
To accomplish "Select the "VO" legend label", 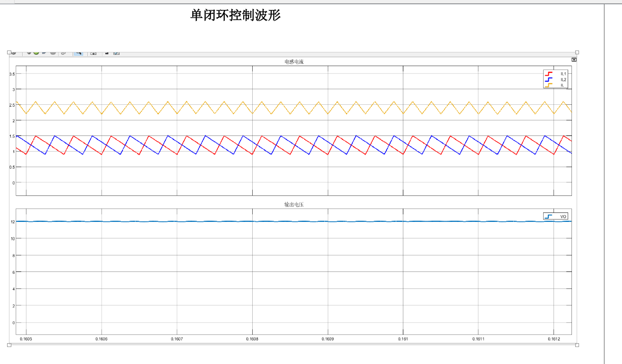I will (x=563, y=217).
